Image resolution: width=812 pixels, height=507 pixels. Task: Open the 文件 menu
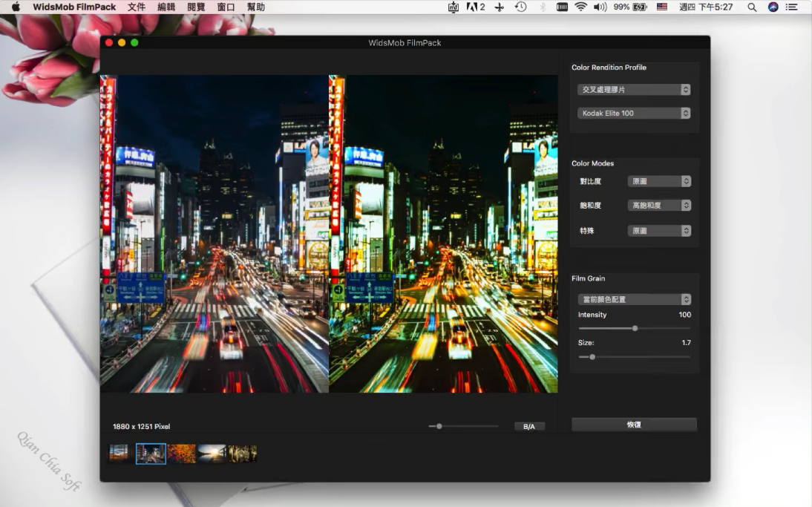(136, 7)
